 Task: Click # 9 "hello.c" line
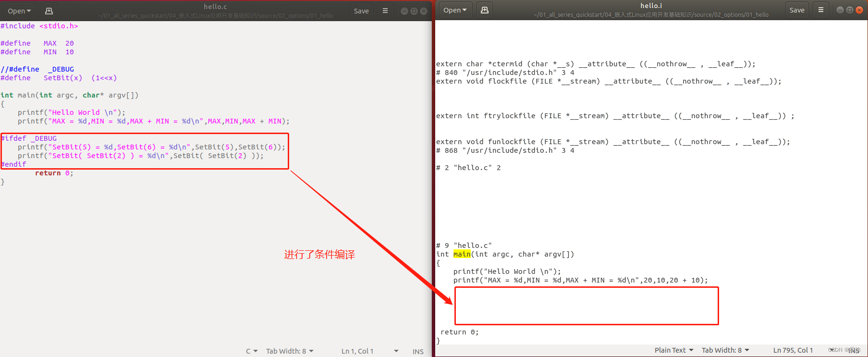[464, 246]
